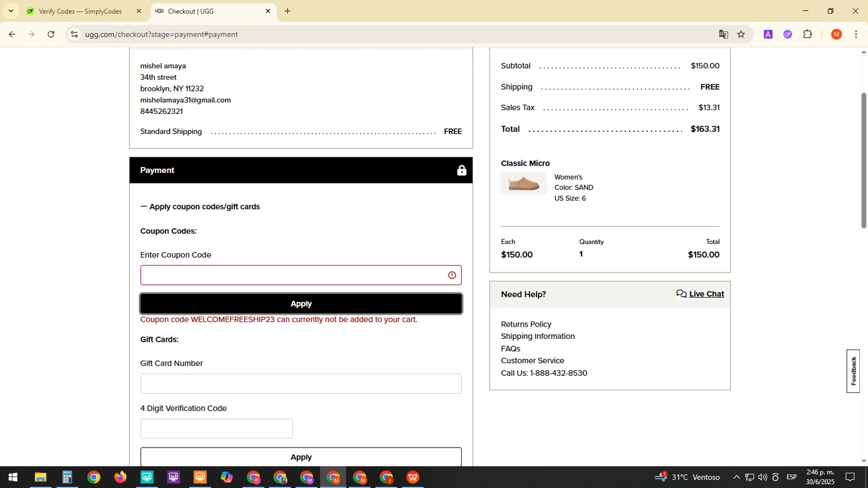Close the Verify Codes tab

pyautogui.click(x=139, y=11)
